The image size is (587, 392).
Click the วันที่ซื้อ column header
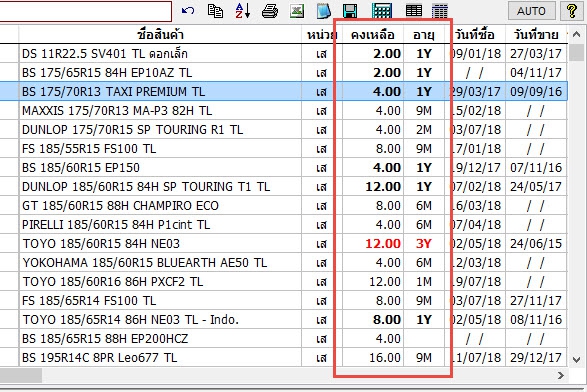(x=475, y=34)
